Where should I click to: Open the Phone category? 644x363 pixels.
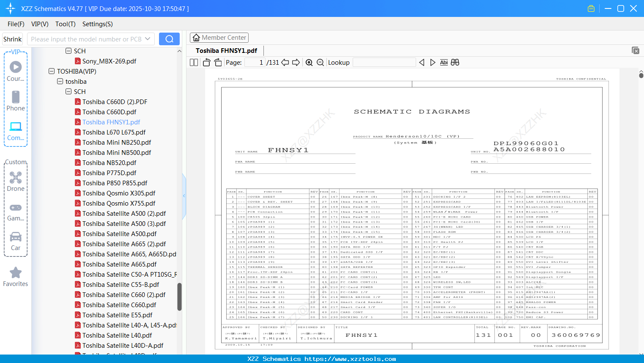(x=16, y=101)
